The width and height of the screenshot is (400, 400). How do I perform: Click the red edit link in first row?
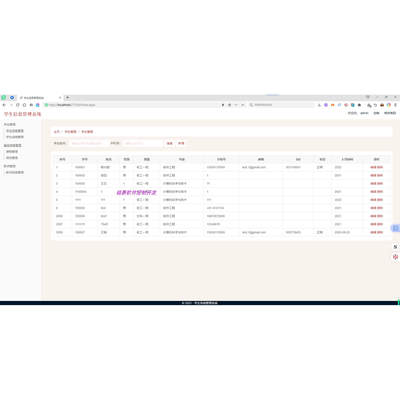coord(373,167)
